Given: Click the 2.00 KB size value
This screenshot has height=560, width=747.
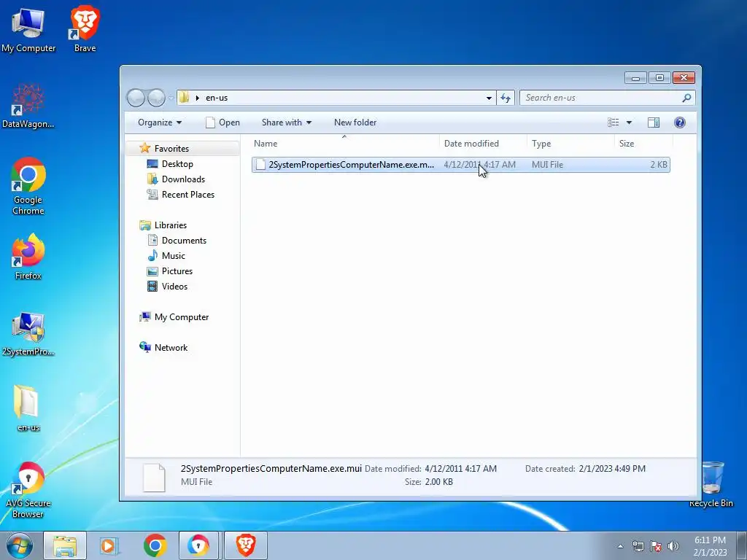Looking at the screenshot, I should pyautogui.click(x=438, y=482).
